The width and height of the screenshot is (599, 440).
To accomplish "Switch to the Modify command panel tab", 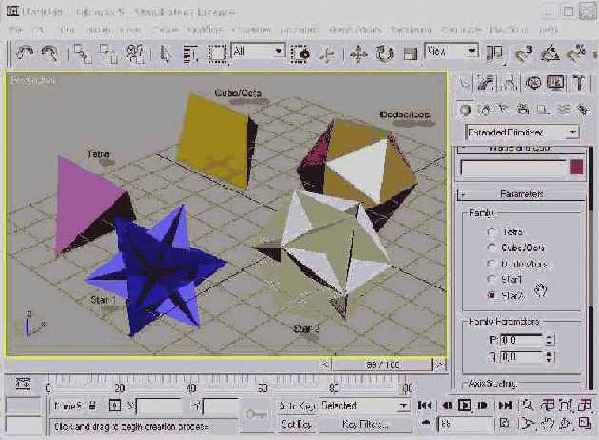I will (x=486, y=82).
